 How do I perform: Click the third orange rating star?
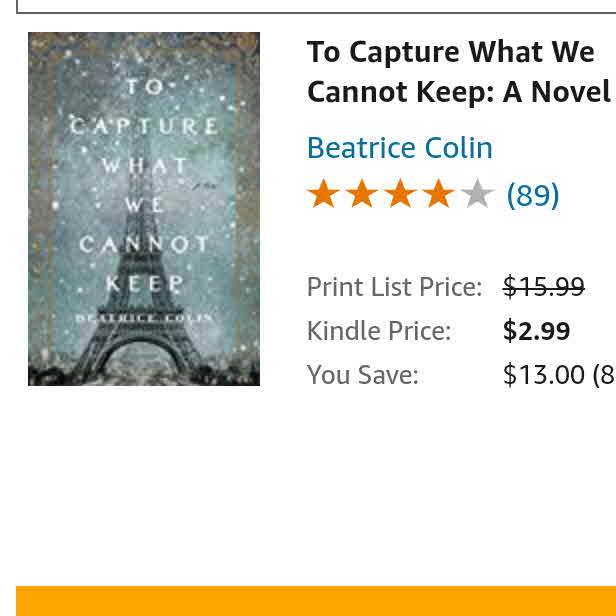(400, 194)
